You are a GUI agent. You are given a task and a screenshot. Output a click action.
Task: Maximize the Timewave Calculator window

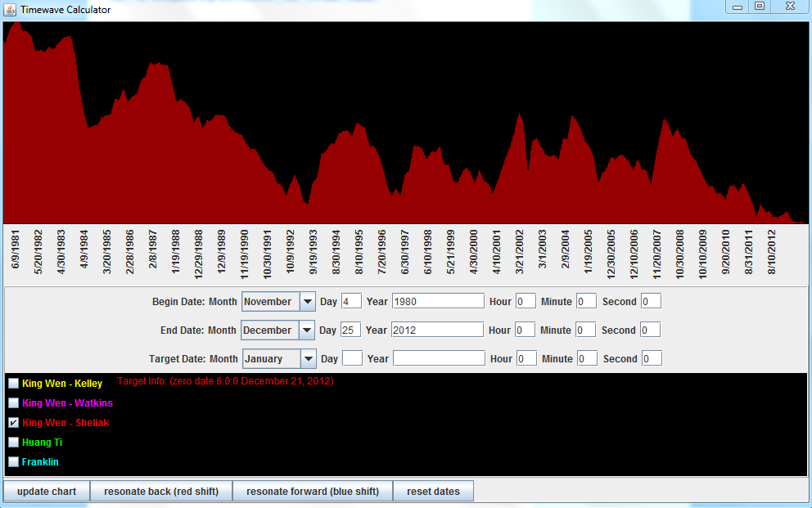click(x=759, y=7)
